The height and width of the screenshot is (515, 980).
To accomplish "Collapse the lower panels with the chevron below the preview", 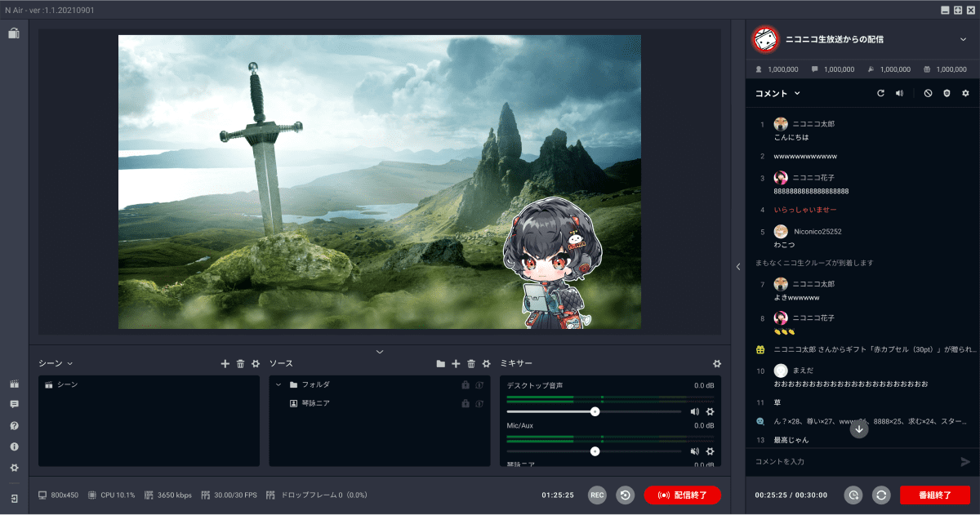I will coord(380,352).
